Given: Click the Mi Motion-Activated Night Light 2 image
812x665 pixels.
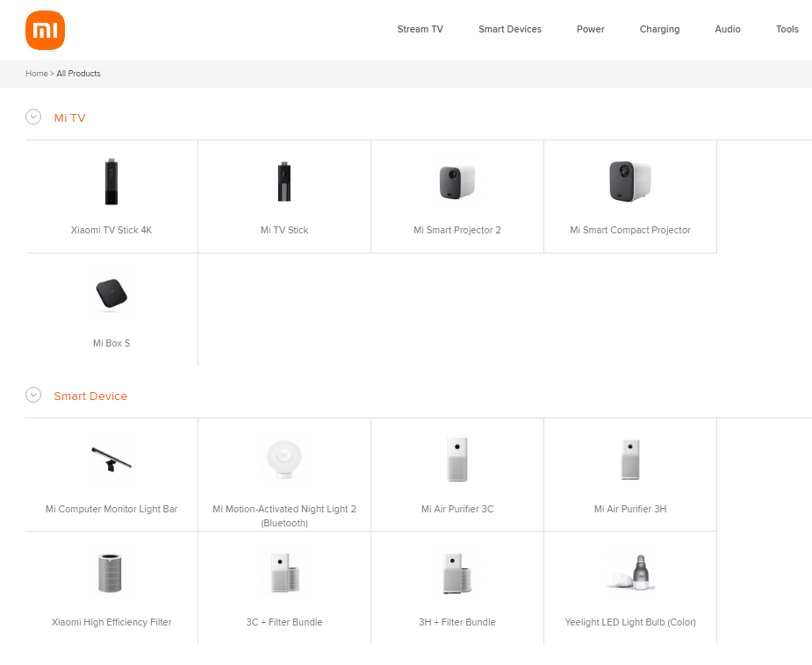Looking at the screenshot, I should [284, 460].
